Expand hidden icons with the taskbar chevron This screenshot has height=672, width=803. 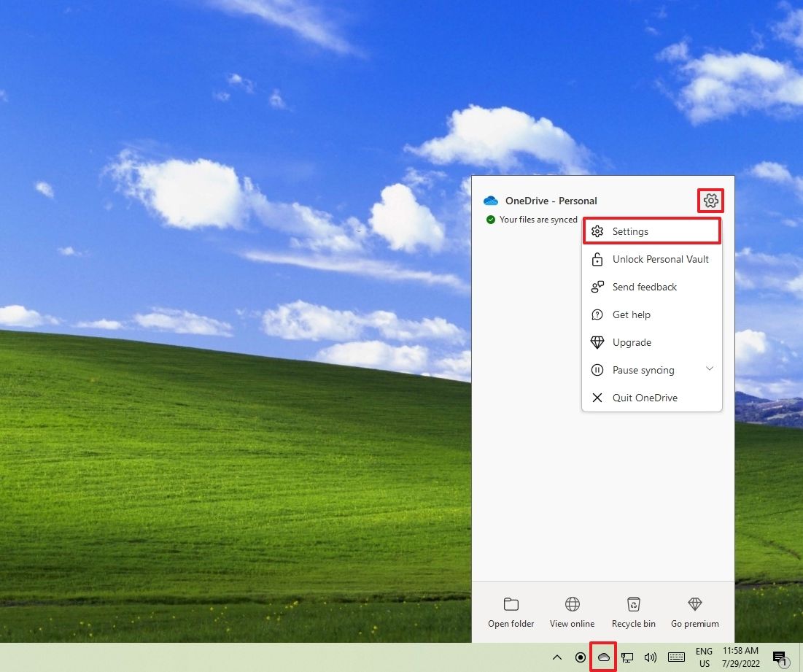click(557, 657)
